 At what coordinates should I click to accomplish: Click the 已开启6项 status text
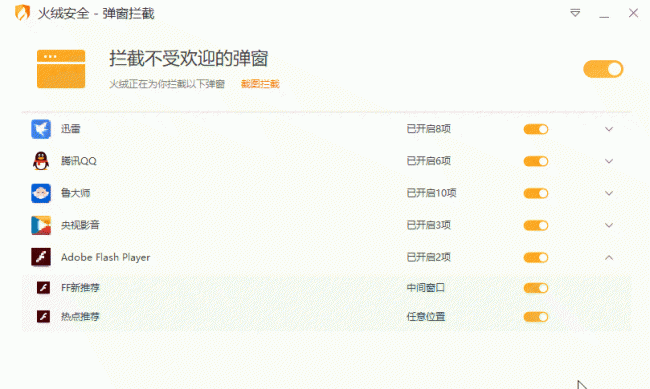tap(429, 161)
